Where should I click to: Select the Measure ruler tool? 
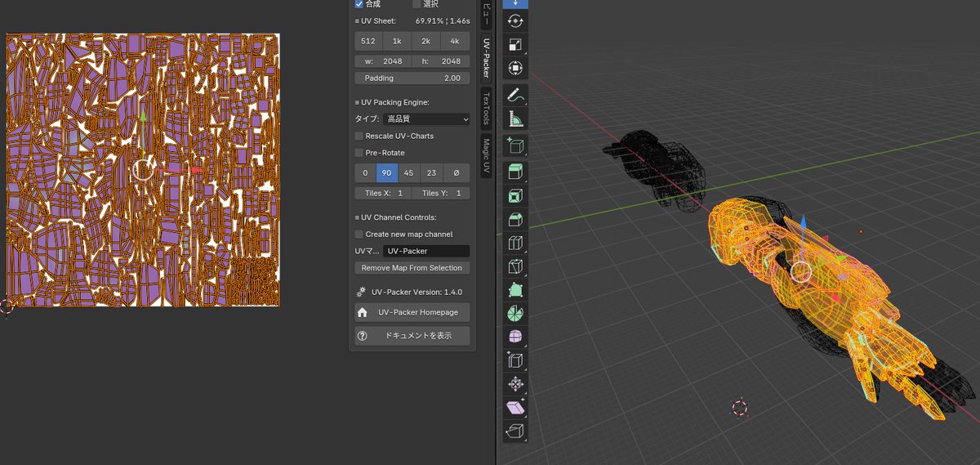(515, 120)
